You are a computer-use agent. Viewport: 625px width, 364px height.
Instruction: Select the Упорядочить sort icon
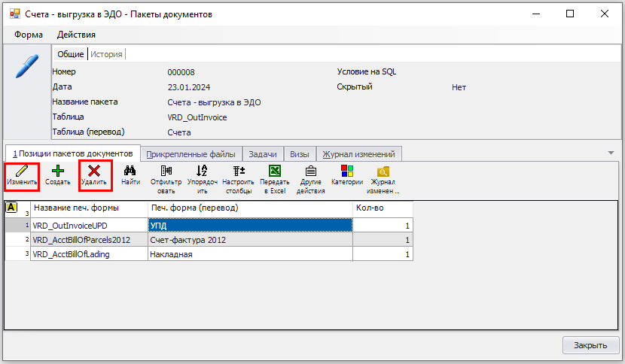(x=202, y=171)
